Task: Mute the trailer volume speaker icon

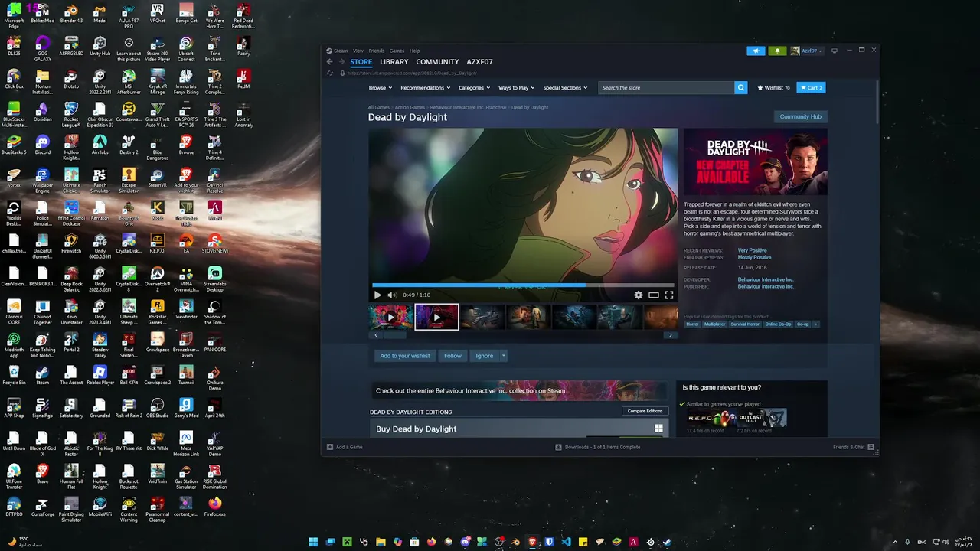Action: [x=392, y=295]
